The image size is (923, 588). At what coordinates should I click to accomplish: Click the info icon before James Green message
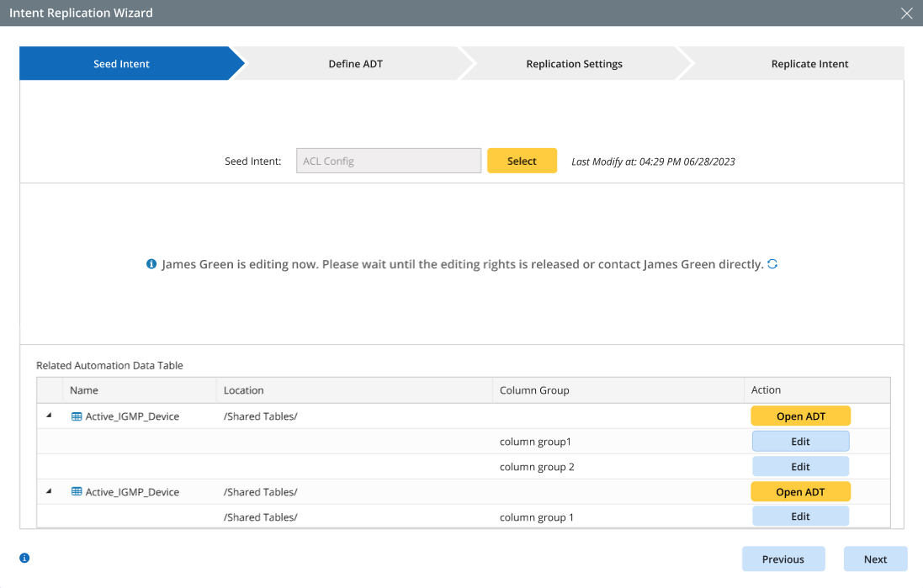151,264
